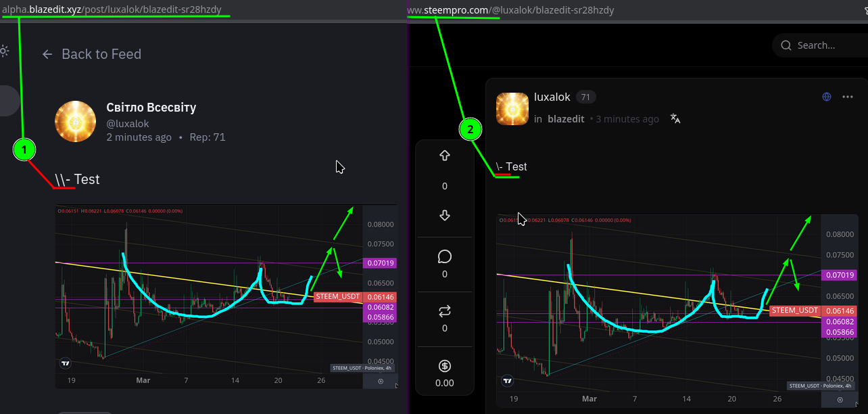Open the left STEEM_USDT chart image
This screenshot has width=868, height=414.
tap(226, 296)
